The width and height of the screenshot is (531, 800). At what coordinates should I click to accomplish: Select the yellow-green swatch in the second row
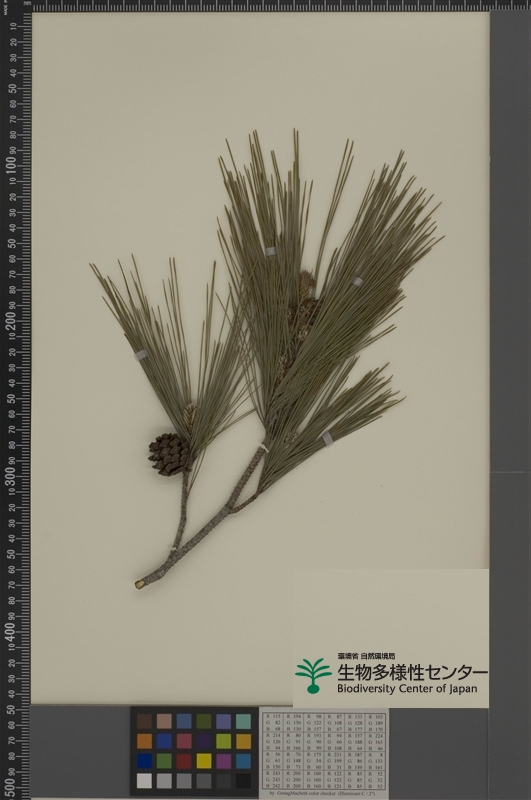(223, 741)
